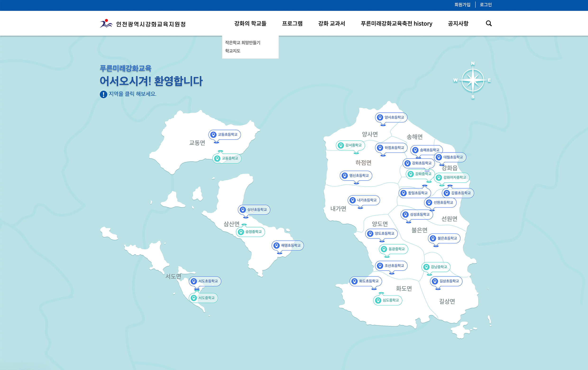The image size is (588, 370).
Task: Click 강화여자중학교 teal pin icon
Action: [x=439, y=178]
